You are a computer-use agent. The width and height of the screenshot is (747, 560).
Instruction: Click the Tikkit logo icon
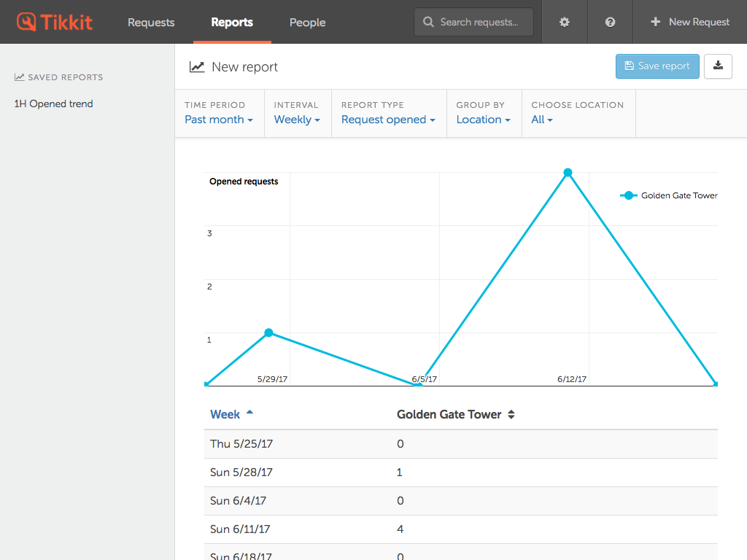pos(28,22)
